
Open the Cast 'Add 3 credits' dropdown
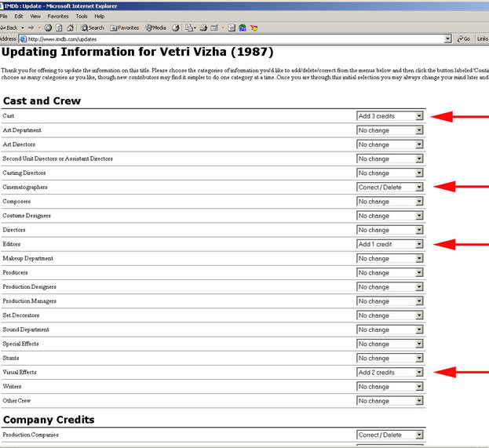point(390,116)
